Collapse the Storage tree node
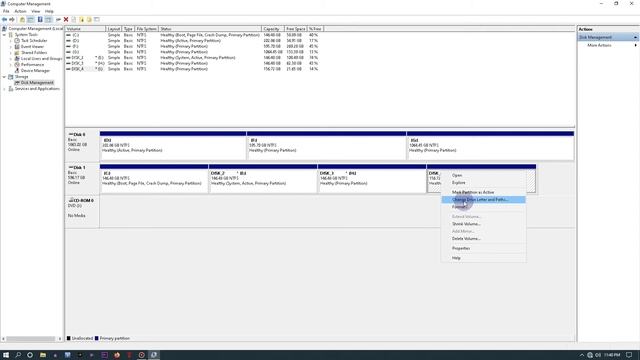This screenshot has height=360, width=640. pyautogui.click(x=4, y=77)
